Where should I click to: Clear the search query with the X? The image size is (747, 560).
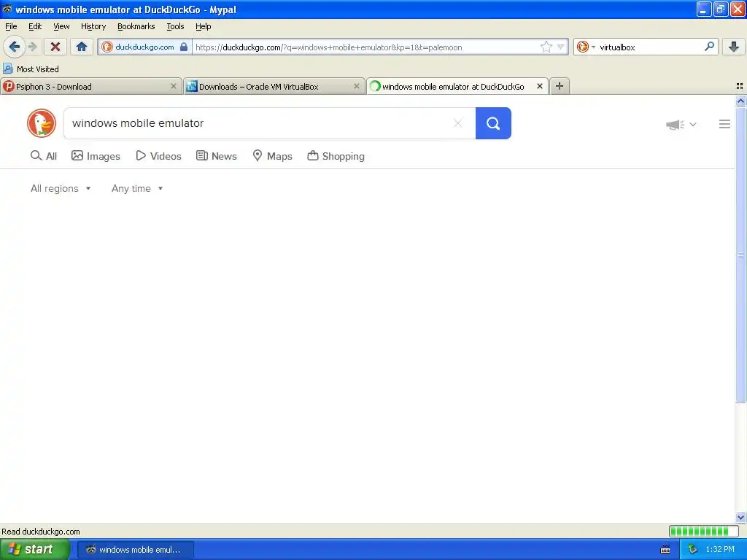click(x=458, y=123)
